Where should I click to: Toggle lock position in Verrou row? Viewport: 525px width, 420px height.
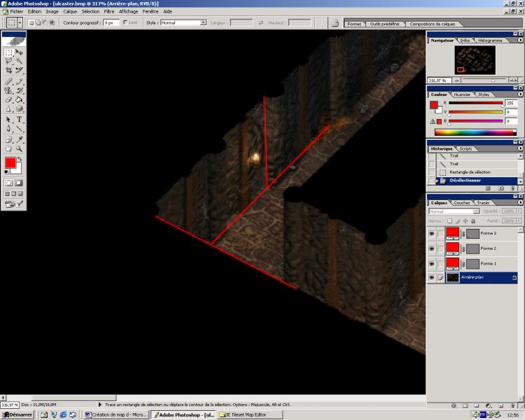click(x=465, y=221)
